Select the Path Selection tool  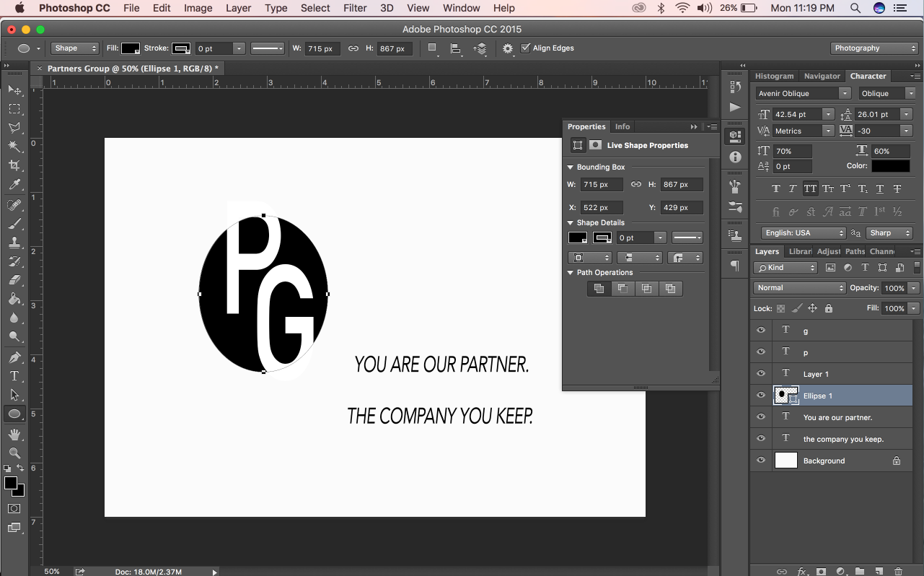pos(14,395)
